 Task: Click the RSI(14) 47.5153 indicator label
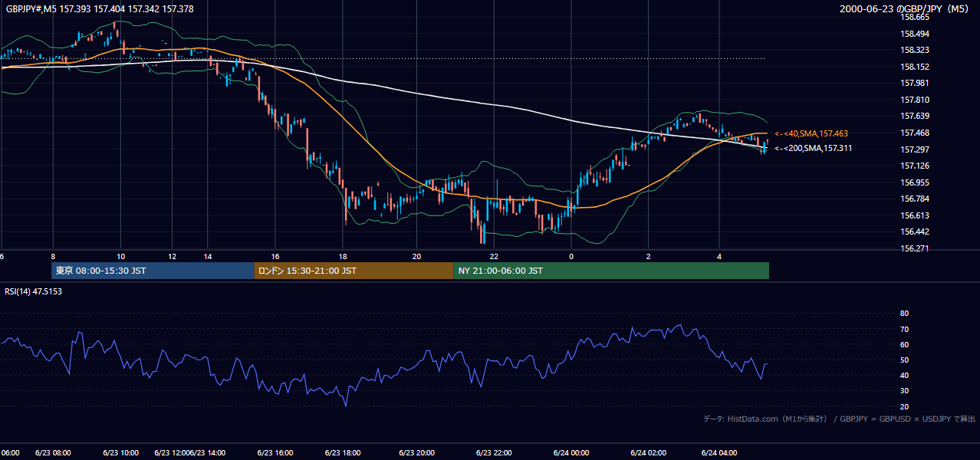click(34, 291)
